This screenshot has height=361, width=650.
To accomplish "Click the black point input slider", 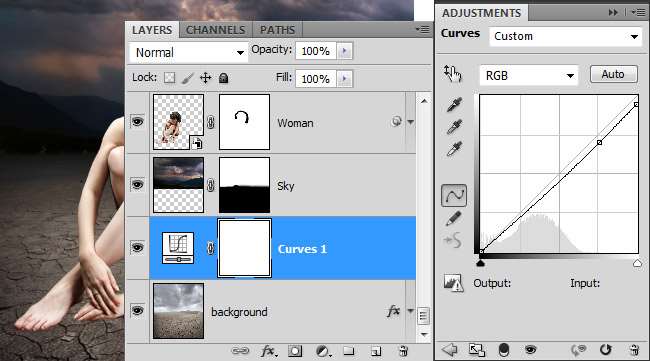I will coord(480,263).
